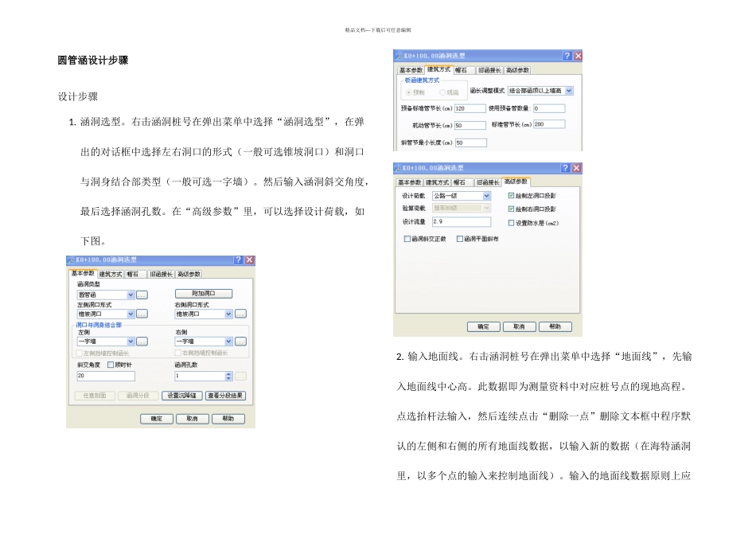Switch to 旧涵接长 tab in the 斜交角度 dialog
Image resolution: width=756 pixels, height=535 pixels.
[161, 274]
